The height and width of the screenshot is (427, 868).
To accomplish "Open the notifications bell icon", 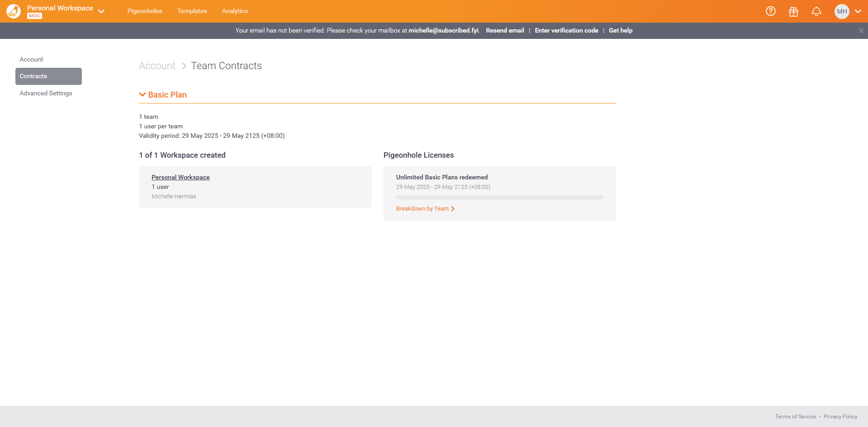I will pyautogui.click(x=816, y=12).
